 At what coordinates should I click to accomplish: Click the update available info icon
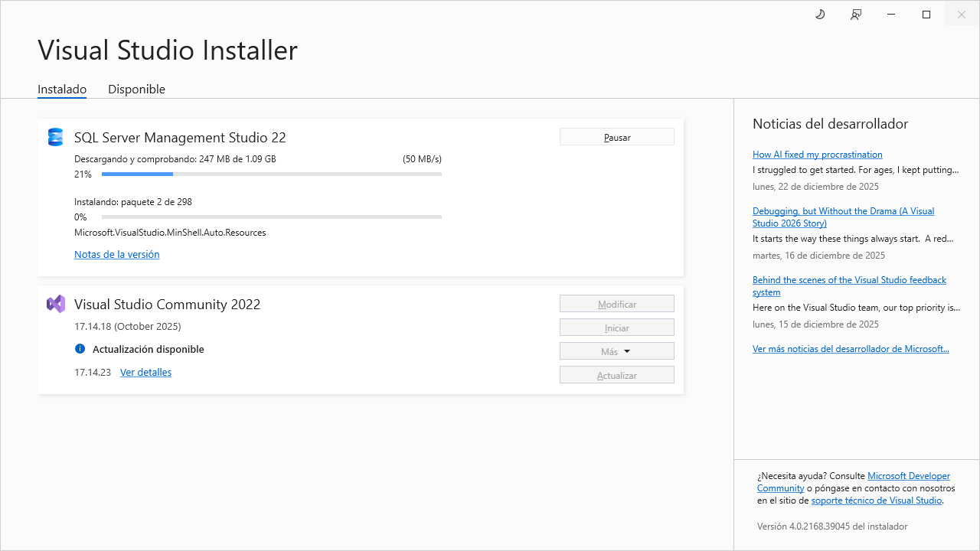point(80,349)
